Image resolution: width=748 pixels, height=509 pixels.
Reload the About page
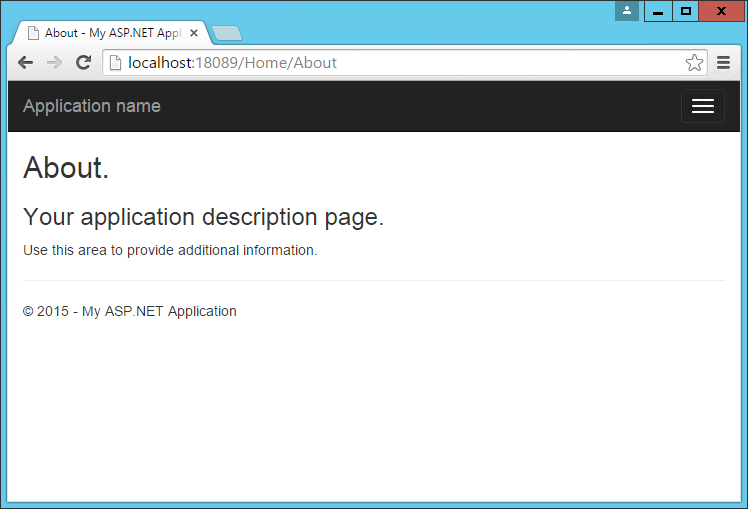tap(84, 63)
